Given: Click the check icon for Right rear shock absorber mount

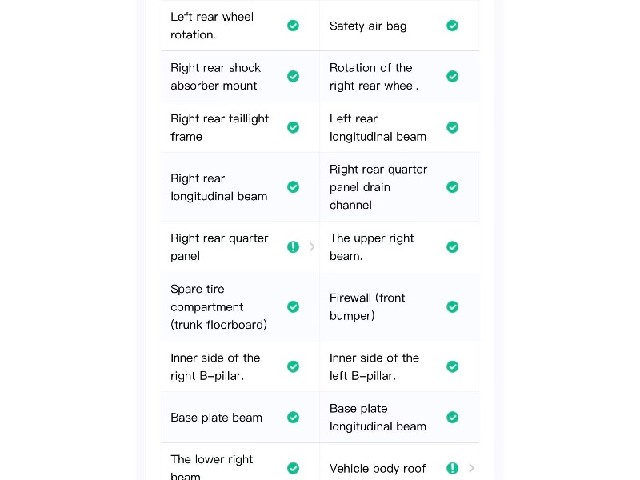Looking at the screenshot, I should (x=293, y=76).
